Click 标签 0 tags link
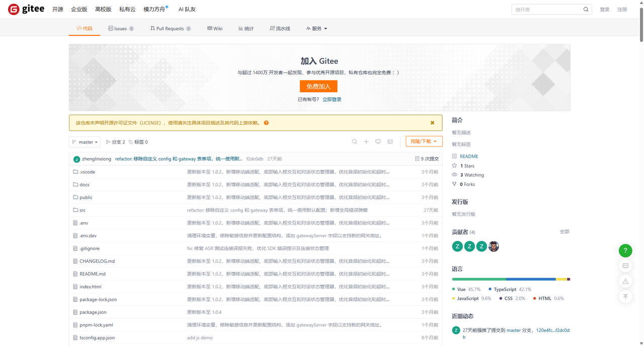 point(138,142)
